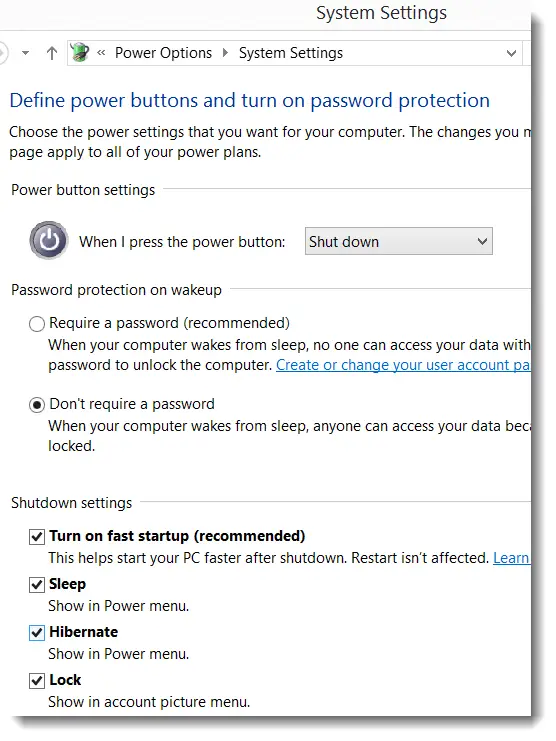This screenshot has height=741, width=556.
Task: Click the round power button icon
Action: (49, 240)
